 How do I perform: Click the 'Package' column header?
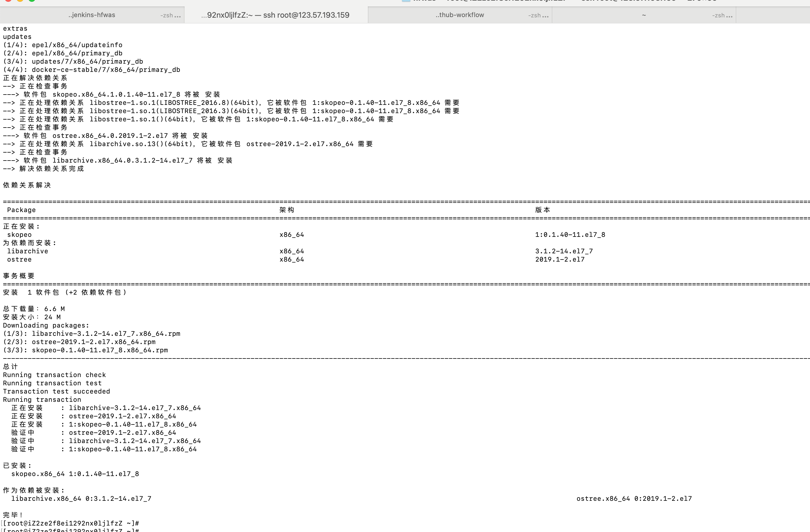point(22,210)
